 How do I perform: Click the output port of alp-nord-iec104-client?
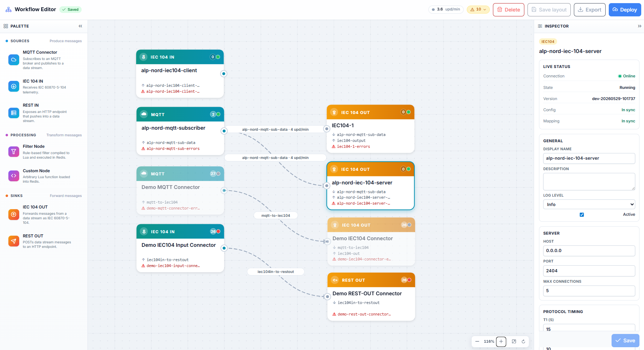[x=224, y=74]
